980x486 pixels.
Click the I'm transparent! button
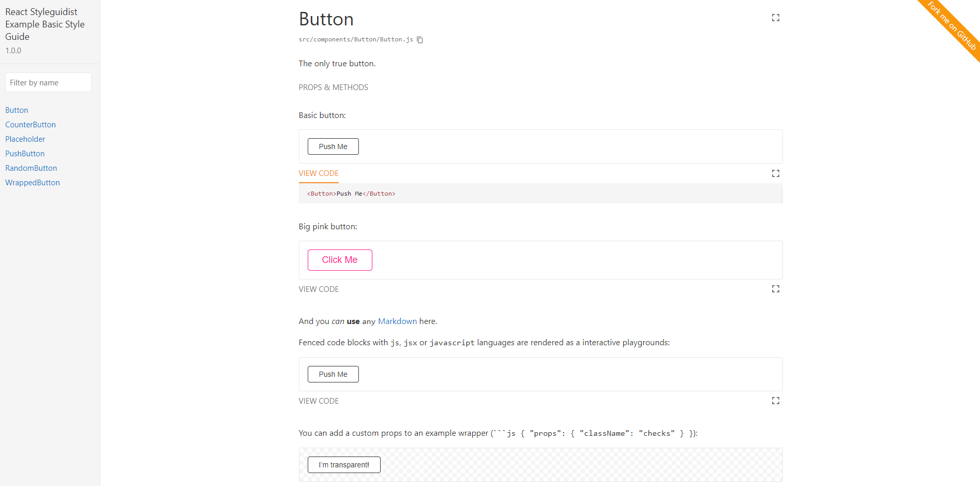tap(344, 465)
